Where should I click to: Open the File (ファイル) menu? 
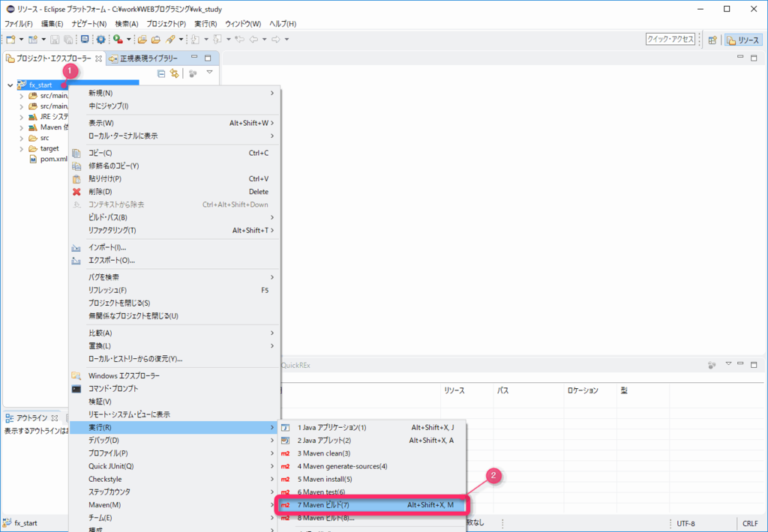pos(19,23)
